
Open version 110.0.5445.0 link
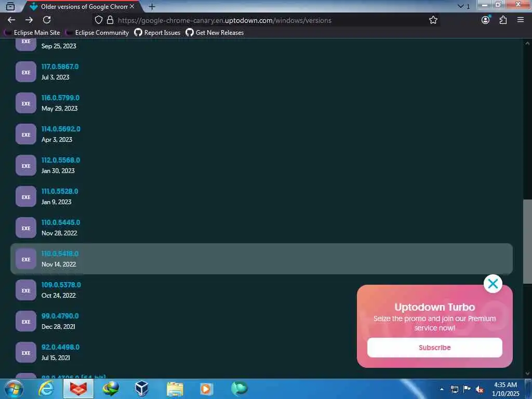(61, 222)
